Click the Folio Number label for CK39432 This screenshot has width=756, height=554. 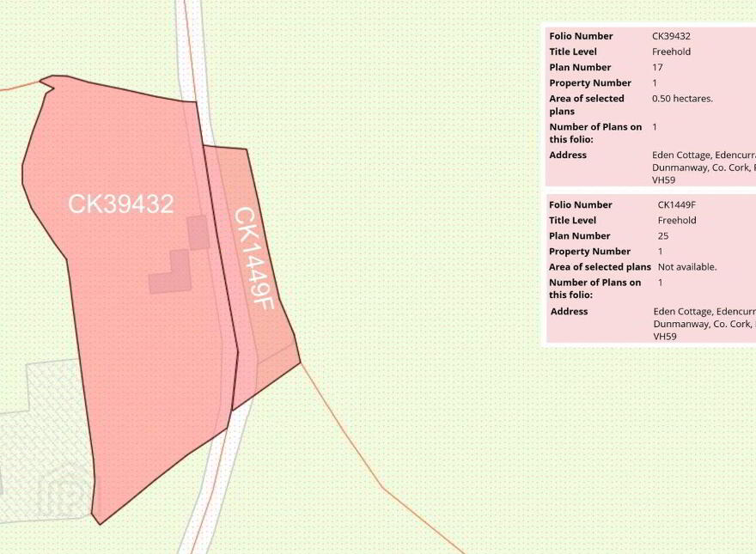click(581, 36)
